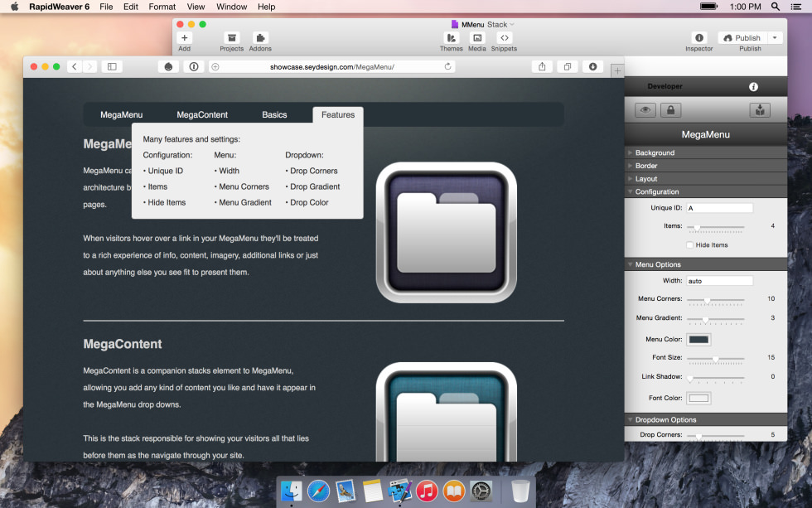This screenshot has width=812, height=508.
Task: Click the Menu Gradient slider
Action: pyautogui.click(x=715, y=319)
